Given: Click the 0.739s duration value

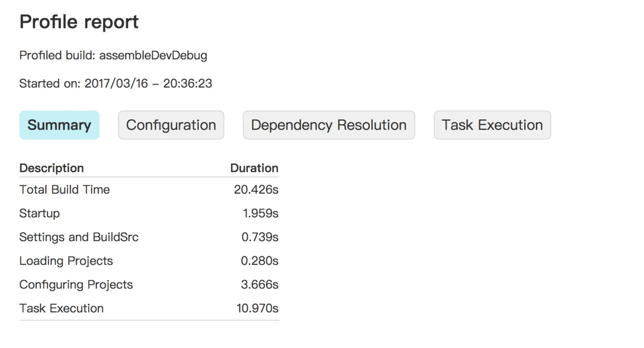Looking at the screenshot, I should click(260, 238).
